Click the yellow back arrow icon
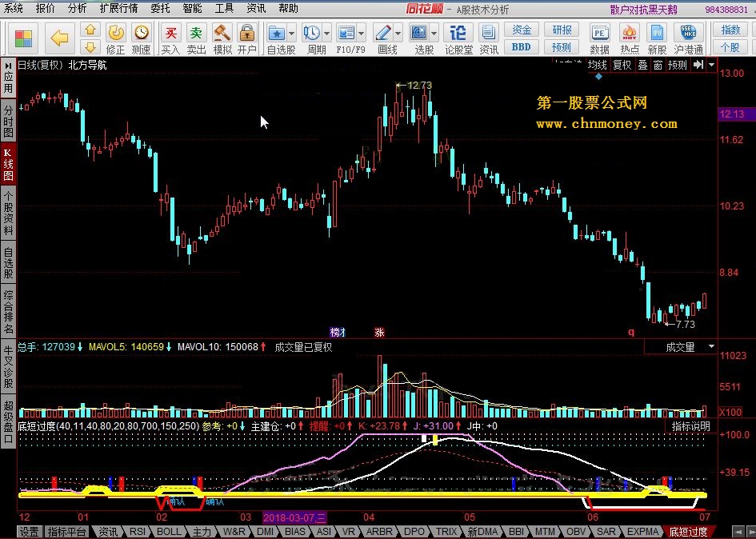 click(60, 38)
